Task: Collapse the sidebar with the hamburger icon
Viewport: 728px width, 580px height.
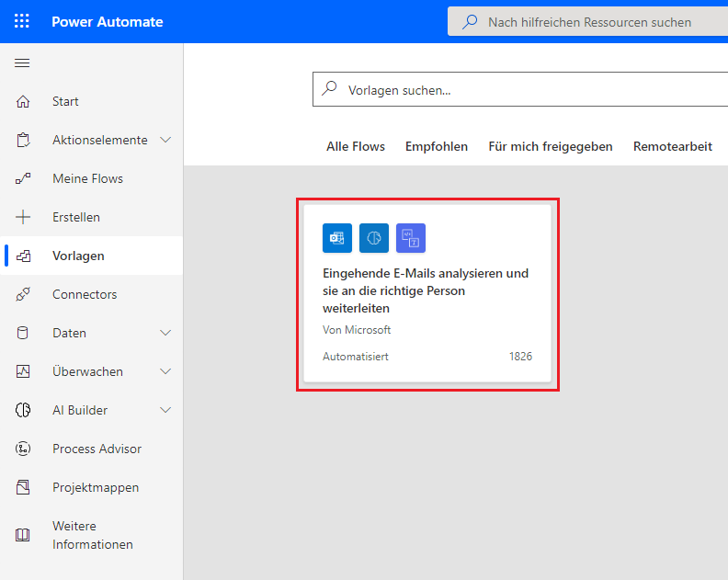Action: tap(22, 63)
